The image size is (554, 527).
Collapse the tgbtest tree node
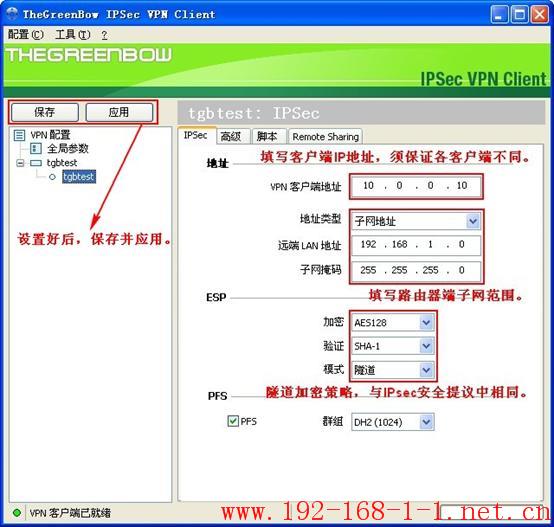pos(20,163)
